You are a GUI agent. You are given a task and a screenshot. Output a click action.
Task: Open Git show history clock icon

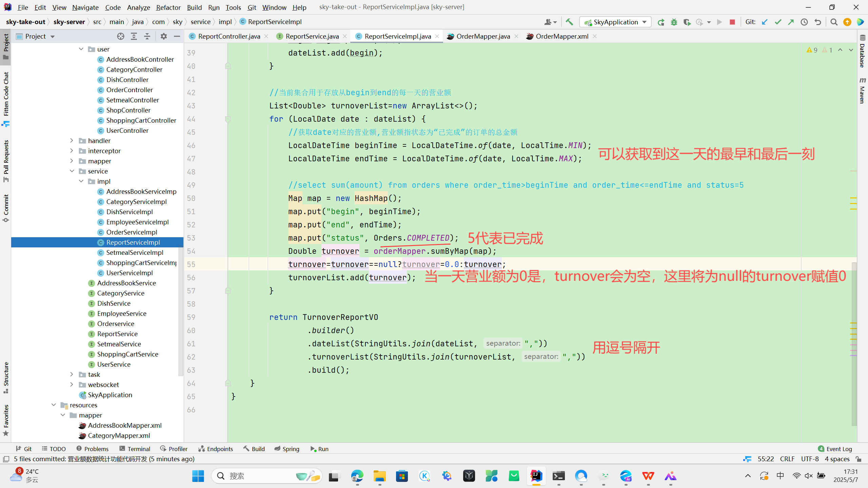pos(804,22)
